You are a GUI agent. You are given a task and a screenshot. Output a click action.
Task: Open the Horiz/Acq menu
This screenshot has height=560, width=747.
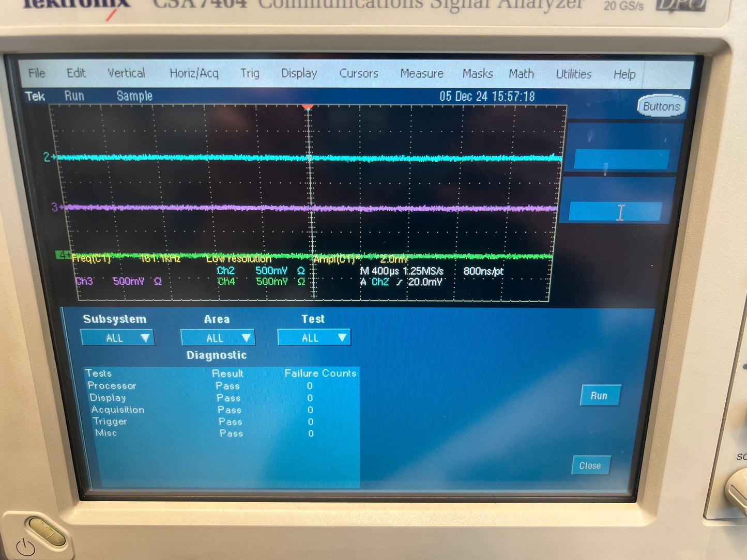click(194, 73)
